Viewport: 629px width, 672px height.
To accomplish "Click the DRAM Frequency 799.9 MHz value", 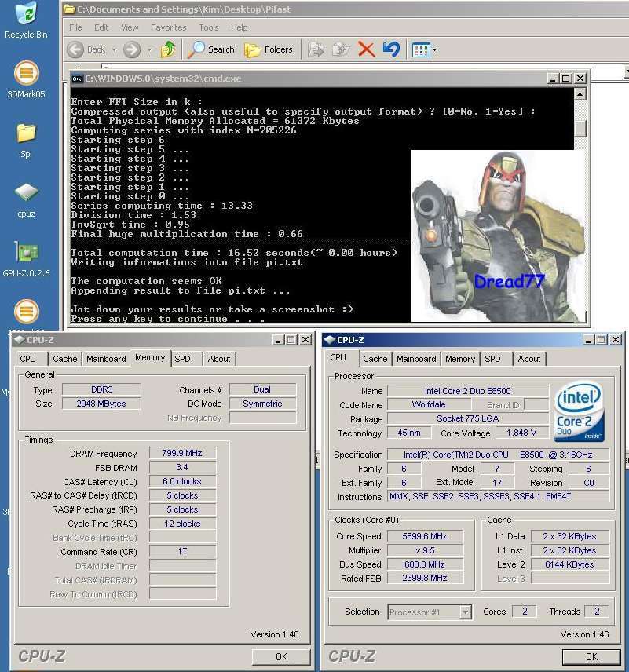I will [x=182, y=453].
